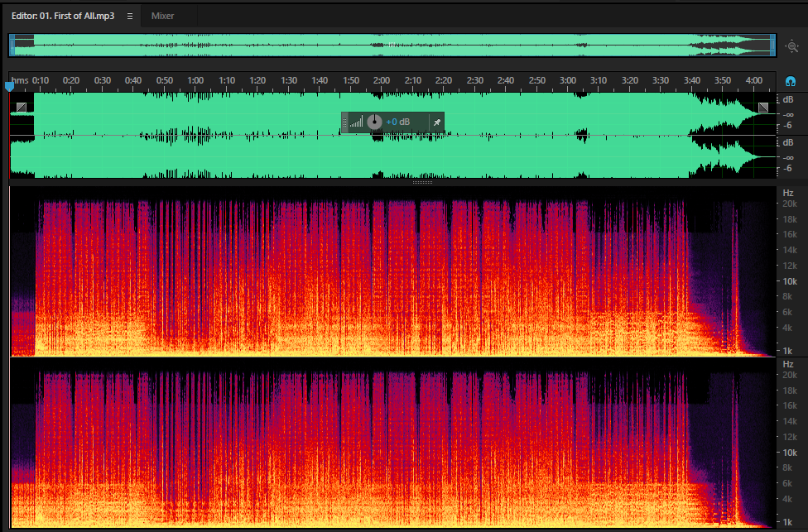Click the fade out handle icon
The image size is (808, 532).
point(763,107)
